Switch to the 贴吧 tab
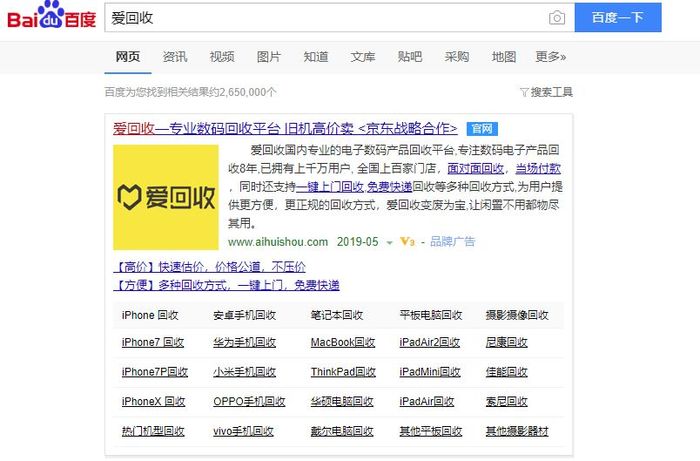Screen dimensions: 700x461 click(409, 57)
